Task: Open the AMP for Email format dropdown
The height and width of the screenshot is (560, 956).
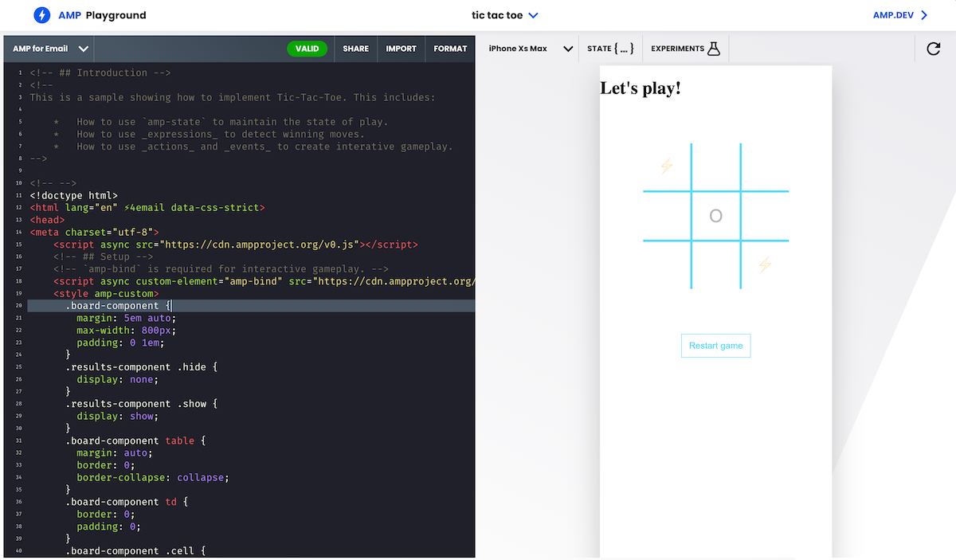Action: click(x=48, y=48)
